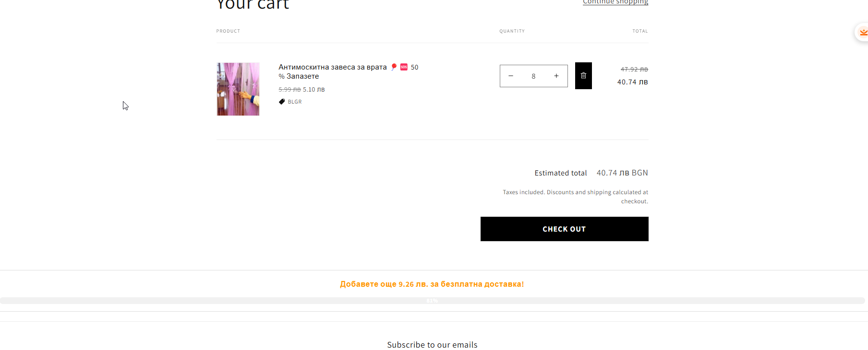This screenshot has width=868, height=350.
Task: Click the Taxes included shipping note
Action: (x=575, y=197)
